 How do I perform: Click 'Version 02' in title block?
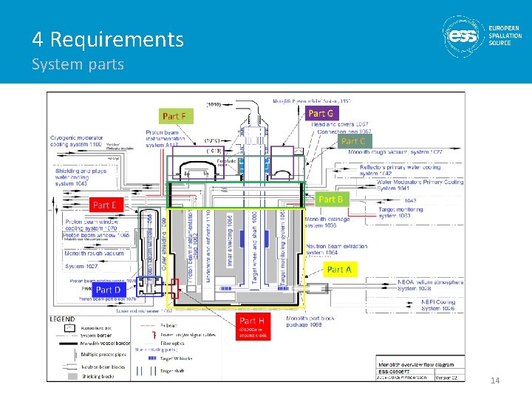(x=446, y=378)
